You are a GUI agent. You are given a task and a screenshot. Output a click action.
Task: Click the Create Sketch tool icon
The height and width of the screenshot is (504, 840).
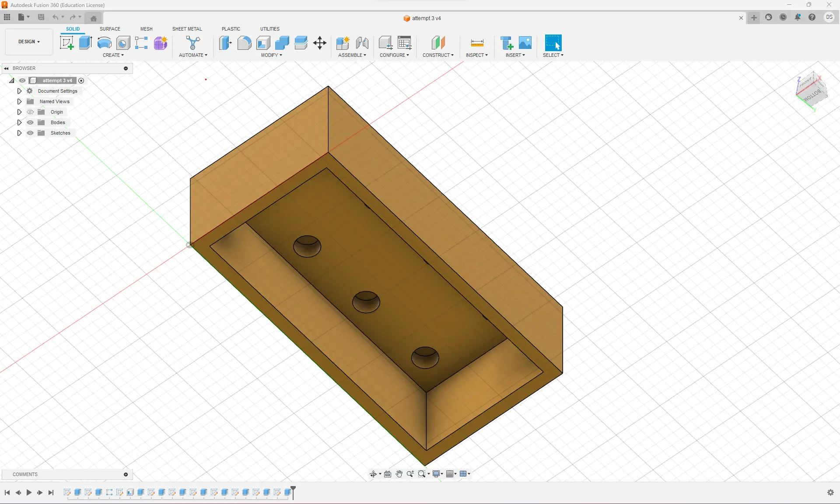coord(66,43)
